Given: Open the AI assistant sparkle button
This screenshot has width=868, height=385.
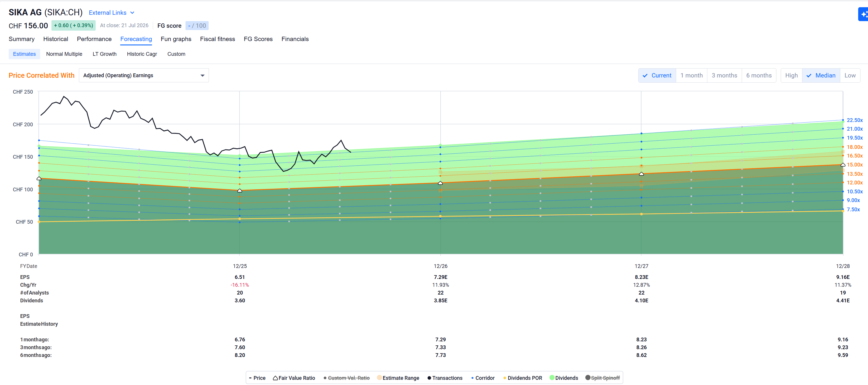Looking at the screenshot, I should (x=863, y=14).
